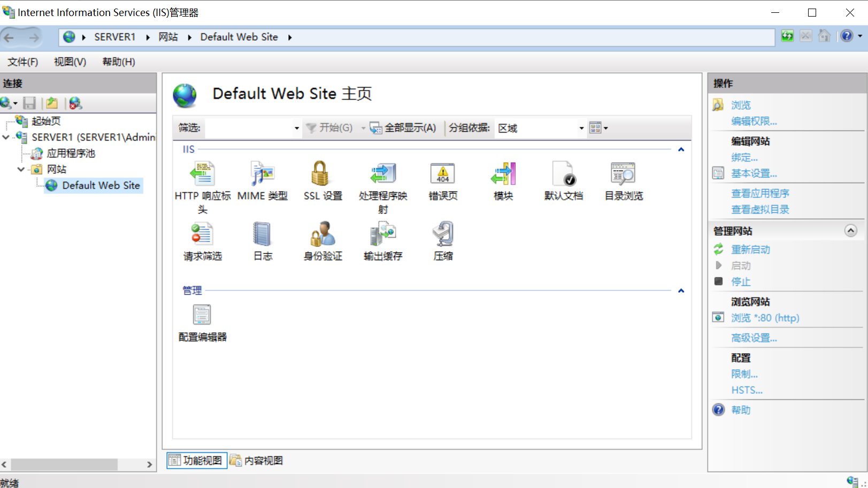Viewport: 868px width, 488px height.
Task: Click the folder-up icon in 连接 toolbar
Action: [x=52, y=103]
